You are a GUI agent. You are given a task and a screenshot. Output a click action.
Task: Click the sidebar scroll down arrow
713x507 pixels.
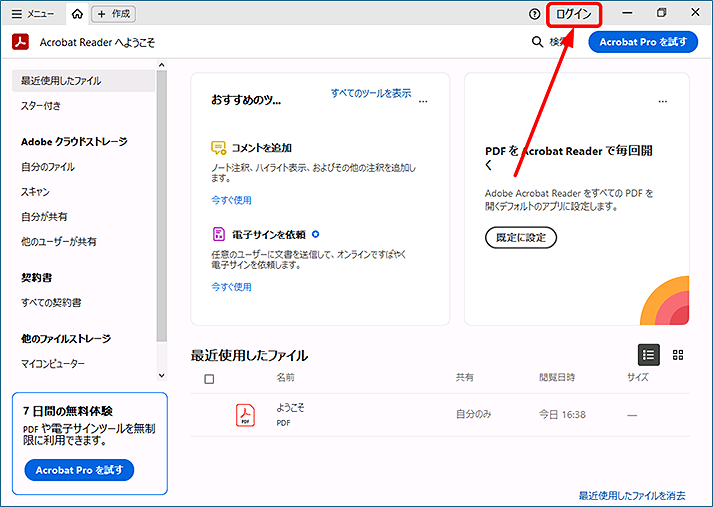pos(161,376)
